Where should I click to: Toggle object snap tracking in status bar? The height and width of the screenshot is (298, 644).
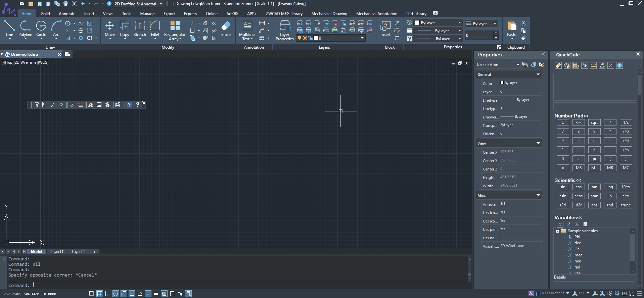point(132,294)
